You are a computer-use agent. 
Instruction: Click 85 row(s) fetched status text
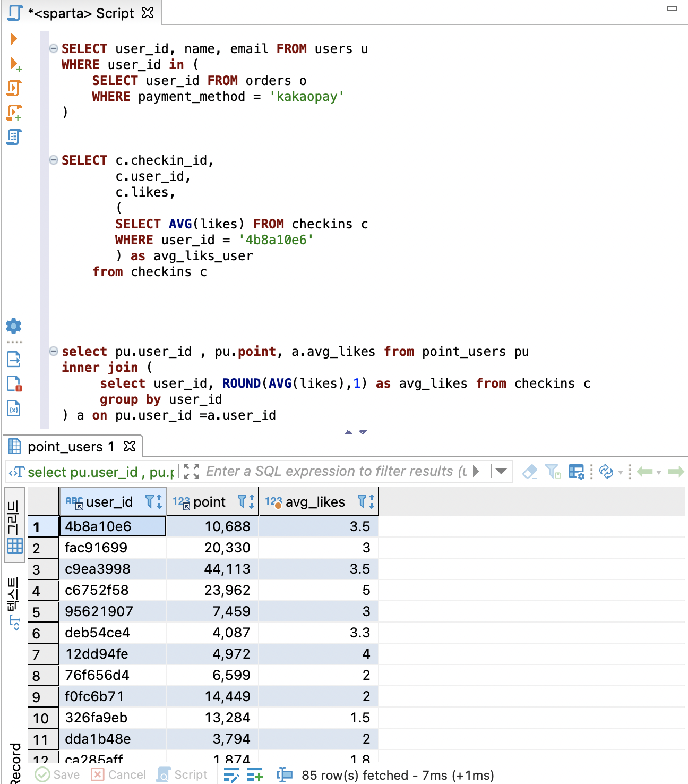[x=398, y=775]
